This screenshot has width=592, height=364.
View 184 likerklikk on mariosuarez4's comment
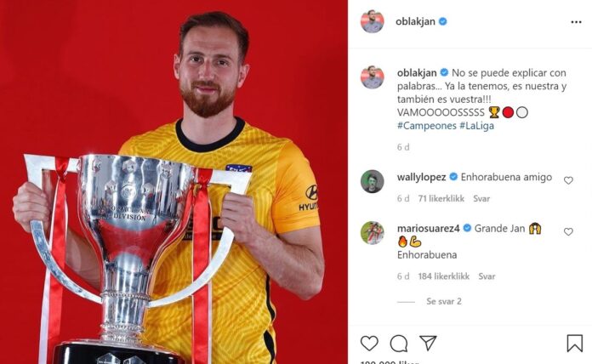coord(444,276)
